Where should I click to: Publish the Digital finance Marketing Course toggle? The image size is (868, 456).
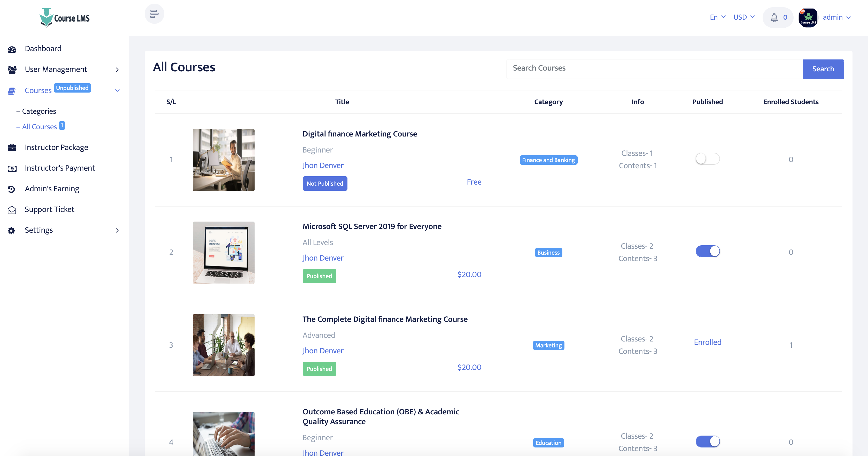[708, 158]
